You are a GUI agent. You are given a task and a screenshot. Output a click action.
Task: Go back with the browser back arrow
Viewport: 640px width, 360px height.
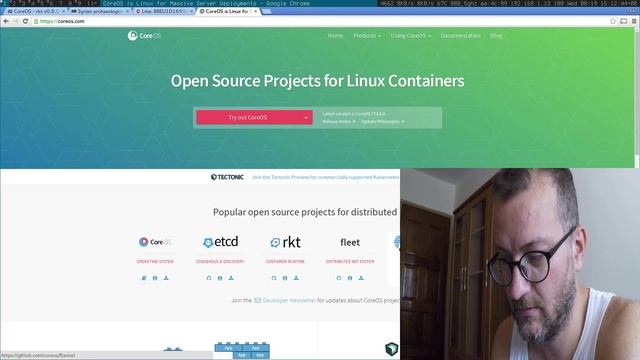6,21
